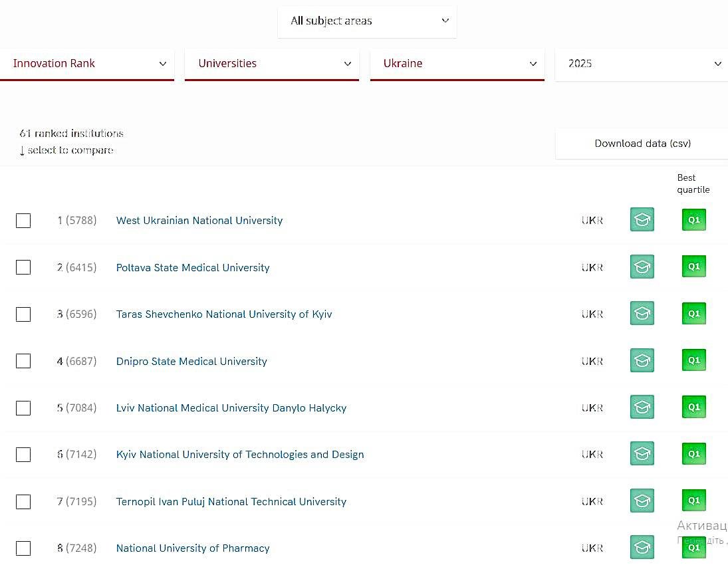The image size is (728, 573).
Task: Check the box for West Ukrainian National University
Action: (x=23, y=221)
